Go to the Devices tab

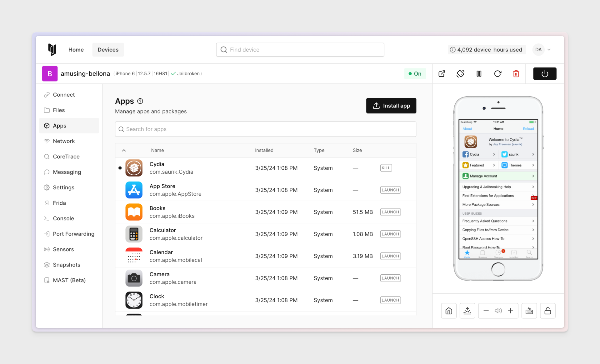[108, 50]
